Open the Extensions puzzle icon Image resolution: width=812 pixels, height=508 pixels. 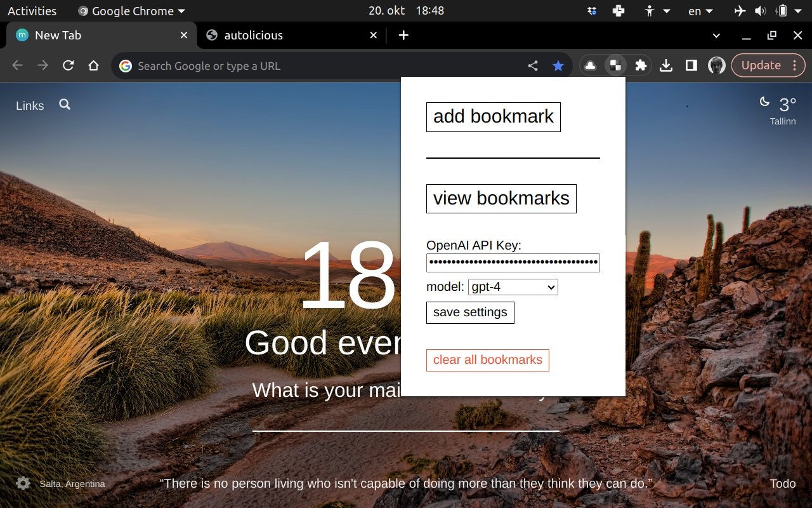(x=641, y=65)
